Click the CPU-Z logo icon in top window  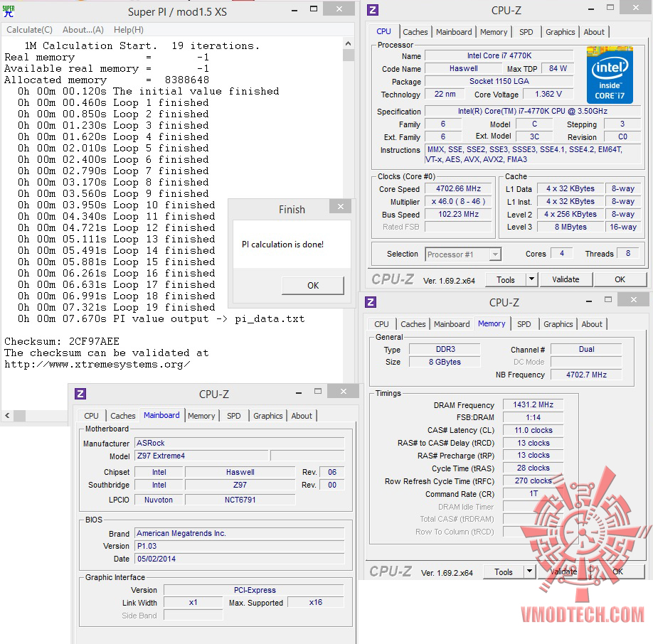click(x=373, y=10)
